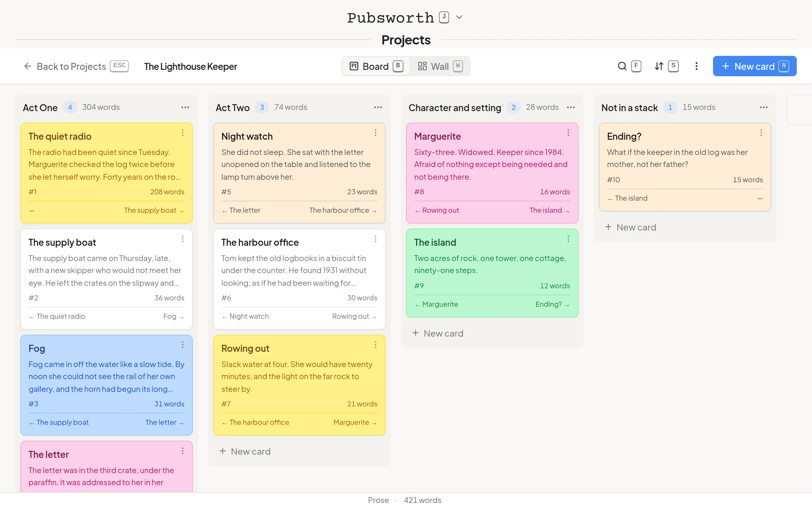
Task: Open Act Two stack options menu
Action: pyautogui.click(x=378, y=107)
